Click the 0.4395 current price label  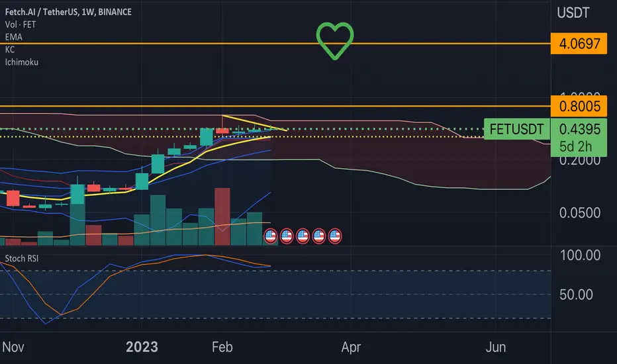pos(579,129)
